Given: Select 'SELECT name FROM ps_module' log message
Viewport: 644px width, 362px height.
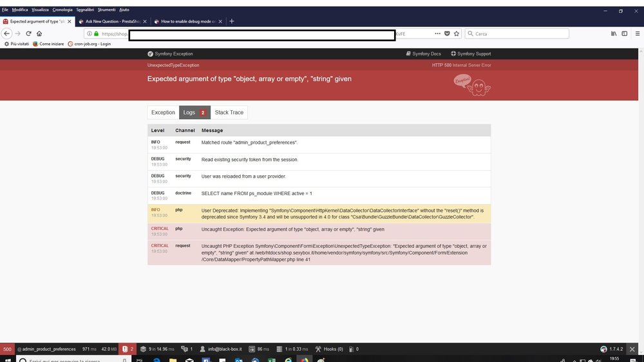Looking at the screenshot, I should [257, 193].
